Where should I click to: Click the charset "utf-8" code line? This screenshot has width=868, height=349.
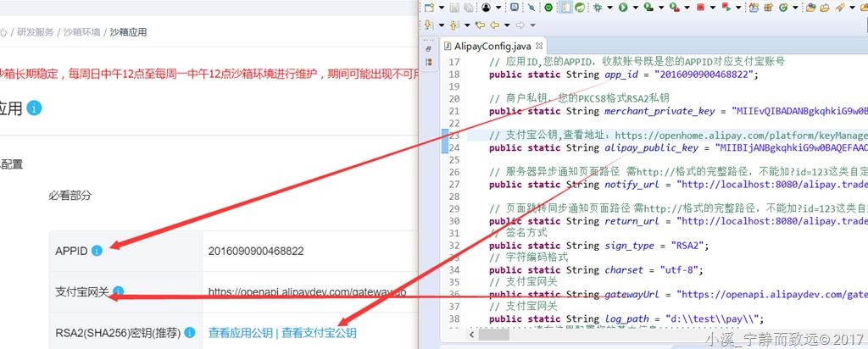596,270
